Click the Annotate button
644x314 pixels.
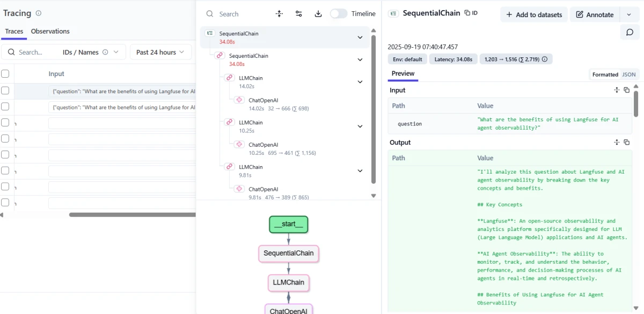pyautogui.click(x=595, y=14)
